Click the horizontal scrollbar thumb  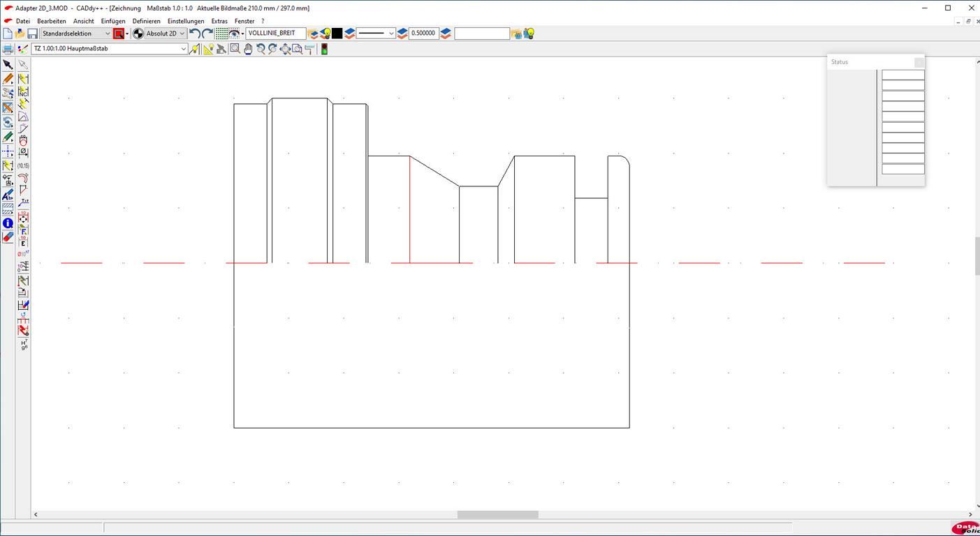(498, 515)
